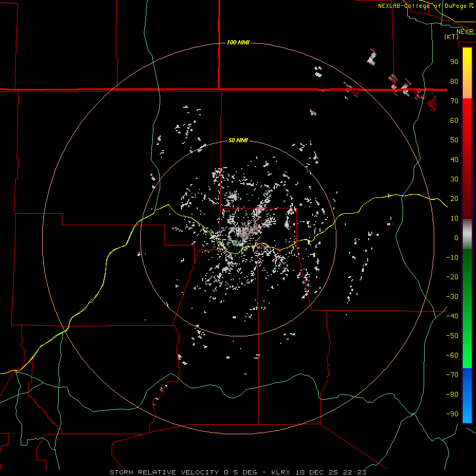
Task: Click the NEXR label above the color bar
Action: coord(465,32)
